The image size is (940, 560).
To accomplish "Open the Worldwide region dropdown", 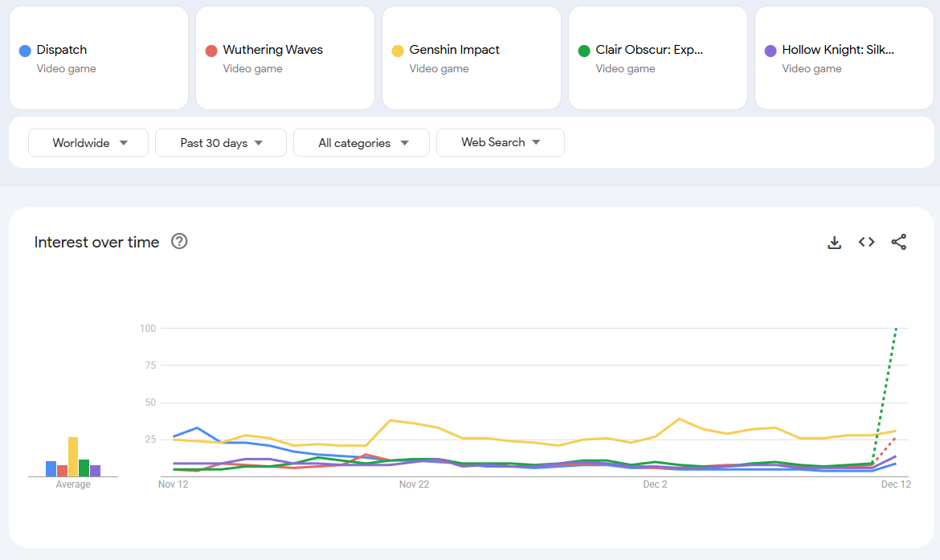I will [88, 143].
